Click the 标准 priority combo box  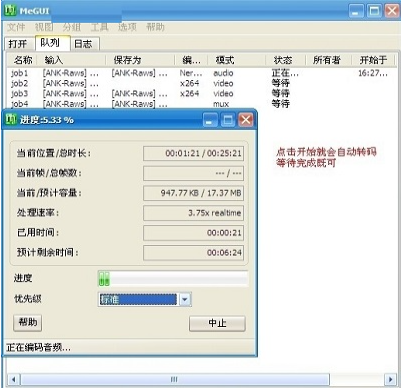[x=145, y=299]
